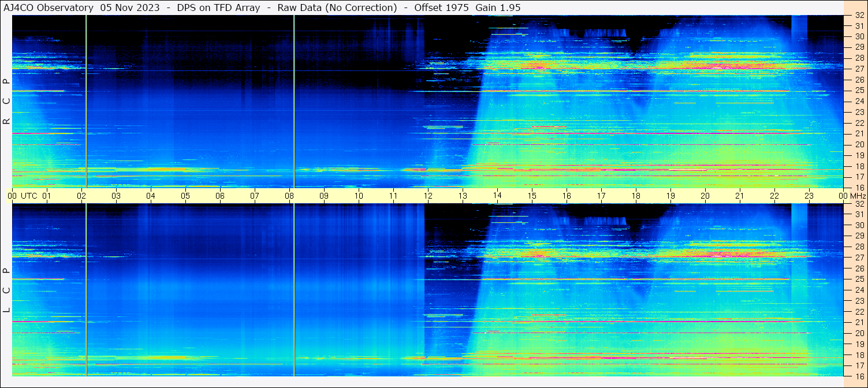The height and width of the screenshot is (388, 868).
Task: Click the 22 MHz label of RCP panel
Action: point(859,123)
